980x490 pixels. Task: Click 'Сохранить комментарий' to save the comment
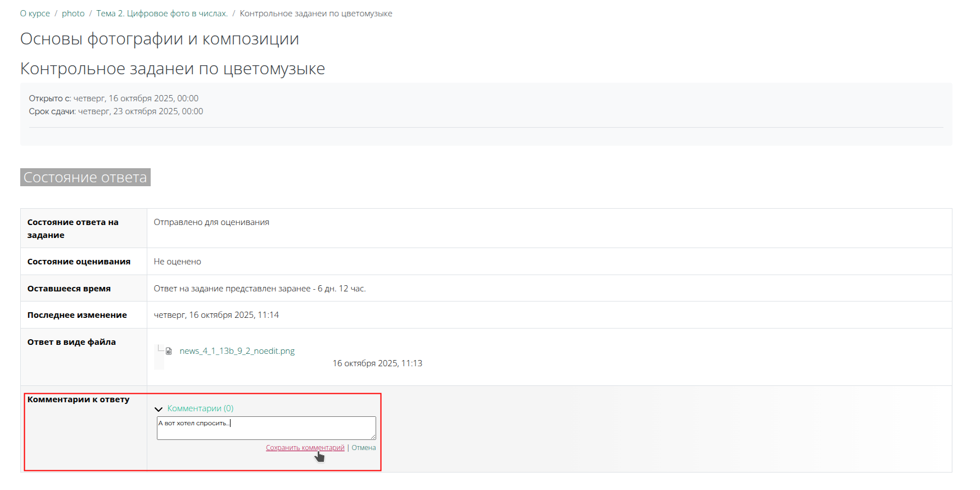coord(305,448)
